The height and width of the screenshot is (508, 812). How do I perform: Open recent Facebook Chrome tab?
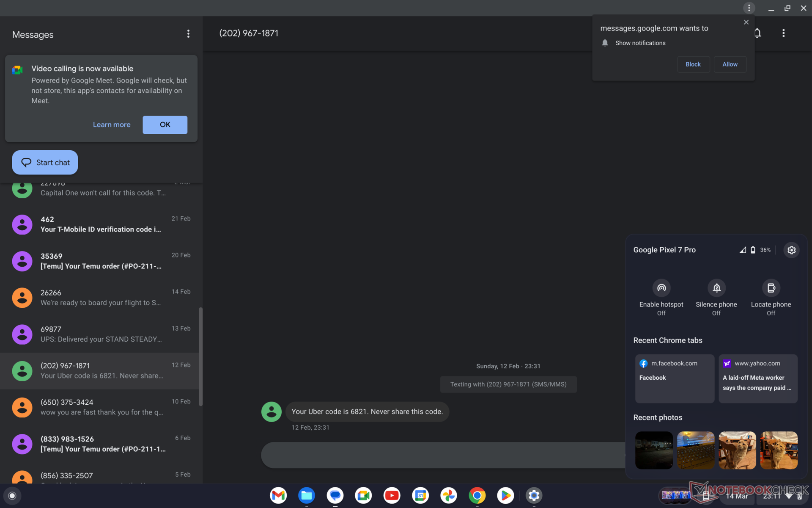674,378
